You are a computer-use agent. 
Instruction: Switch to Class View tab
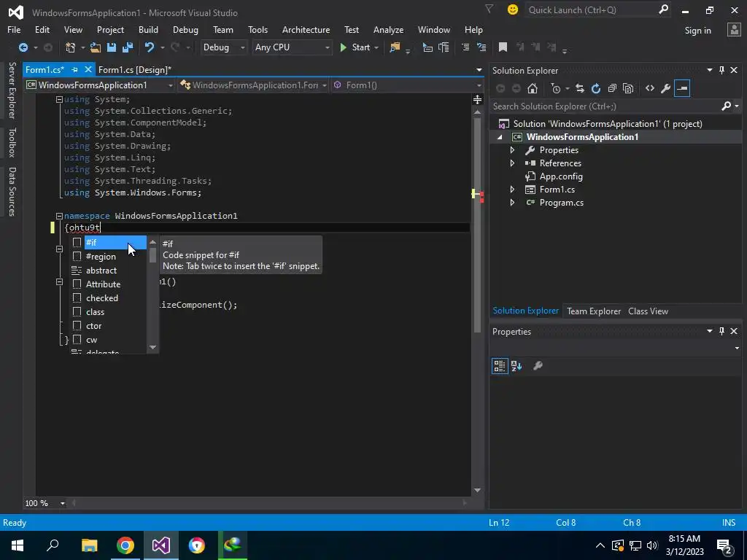(x=648, y=311)
